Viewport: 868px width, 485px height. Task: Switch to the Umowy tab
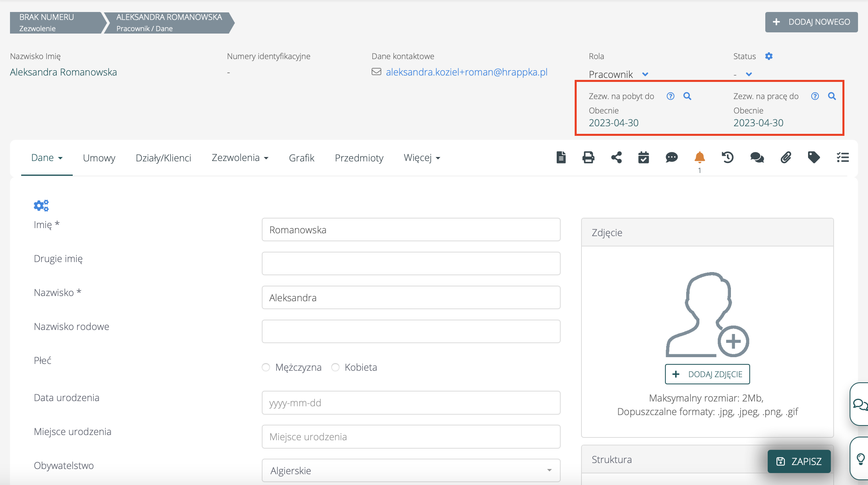point(99,158)
